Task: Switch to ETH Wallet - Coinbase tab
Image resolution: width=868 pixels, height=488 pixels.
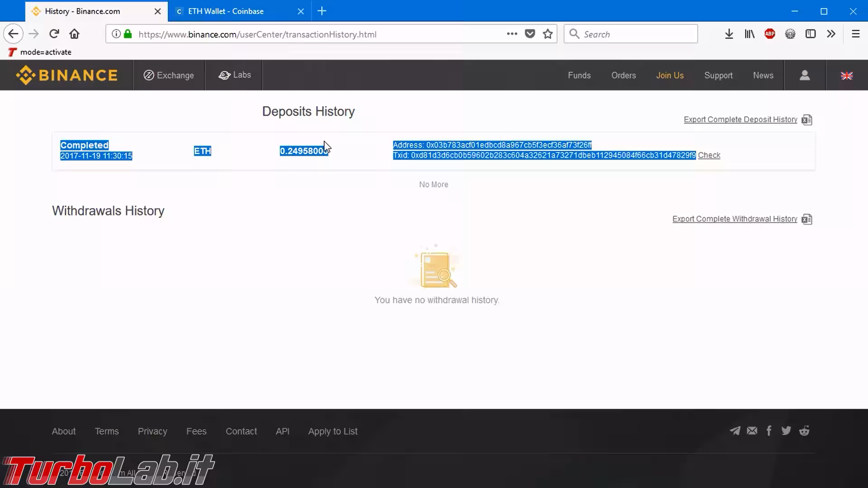Action: (226, 11)
